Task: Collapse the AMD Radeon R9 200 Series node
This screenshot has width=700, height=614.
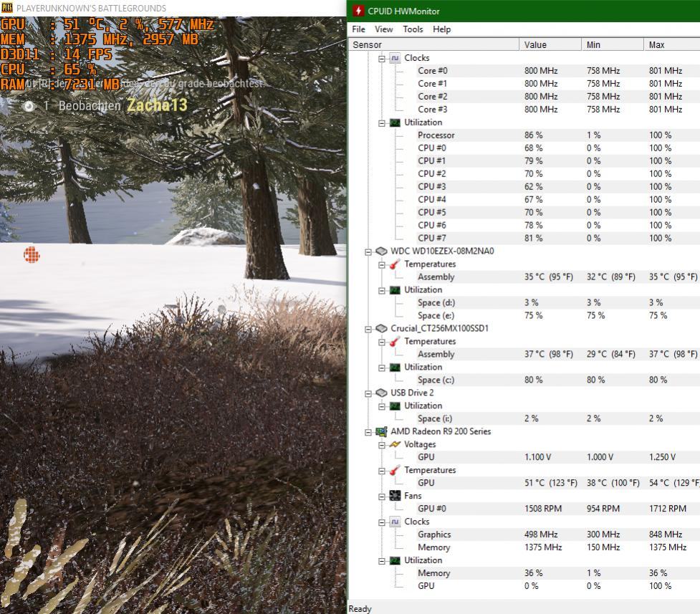Action: [368, 432]
